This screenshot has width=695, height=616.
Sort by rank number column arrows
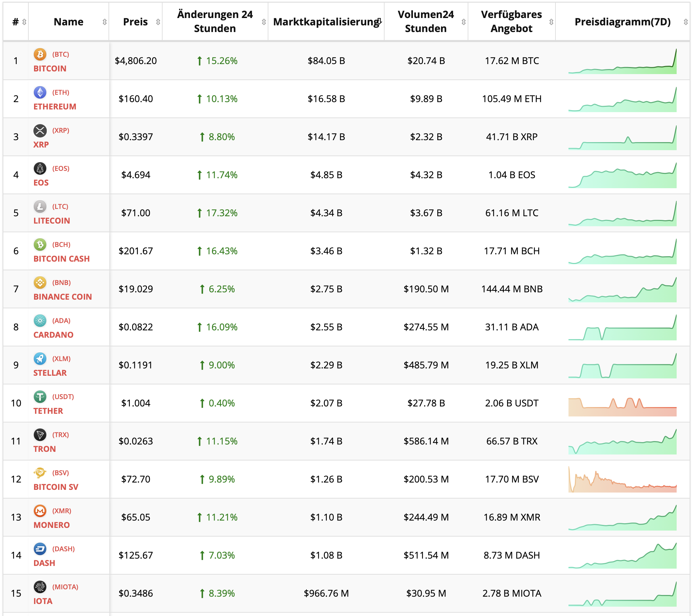(x=24, y=22)
